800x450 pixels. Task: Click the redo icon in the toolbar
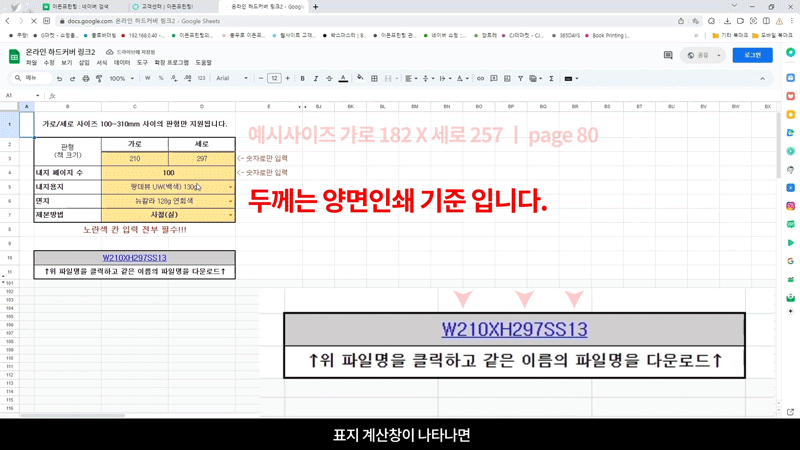(x=72, y=79)
